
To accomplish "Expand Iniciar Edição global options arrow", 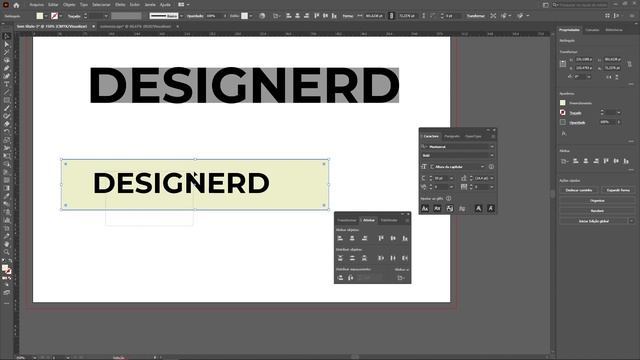I will click(631, 221).
